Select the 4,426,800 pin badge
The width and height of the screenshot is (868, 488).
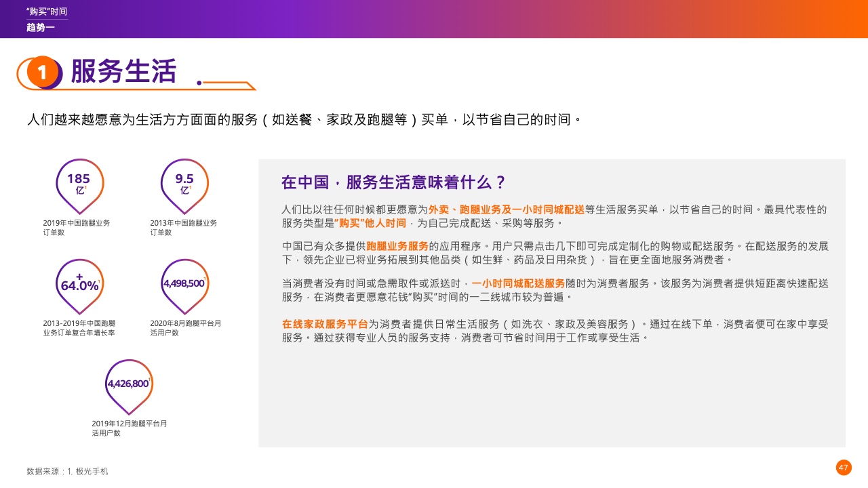(x=128, y=384)
